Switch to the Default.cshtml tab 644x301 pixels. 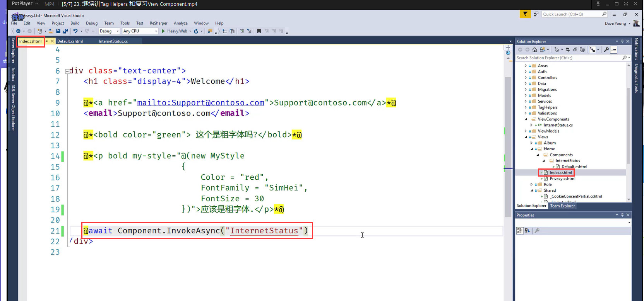(x=70, y=41)
